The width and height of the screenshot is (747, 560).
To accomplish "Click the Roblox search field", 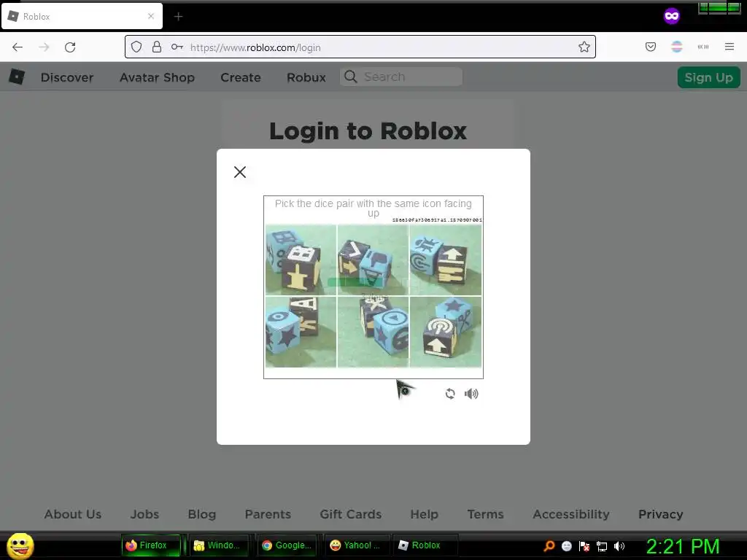I will click(401, 77).
